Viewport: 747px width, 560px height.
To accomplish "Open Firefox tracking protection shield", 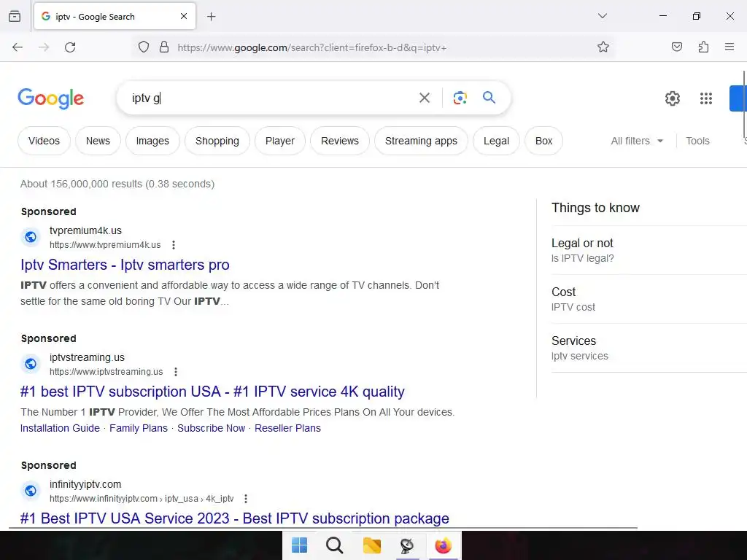I will pyautogui.click(x=144, y=47).
